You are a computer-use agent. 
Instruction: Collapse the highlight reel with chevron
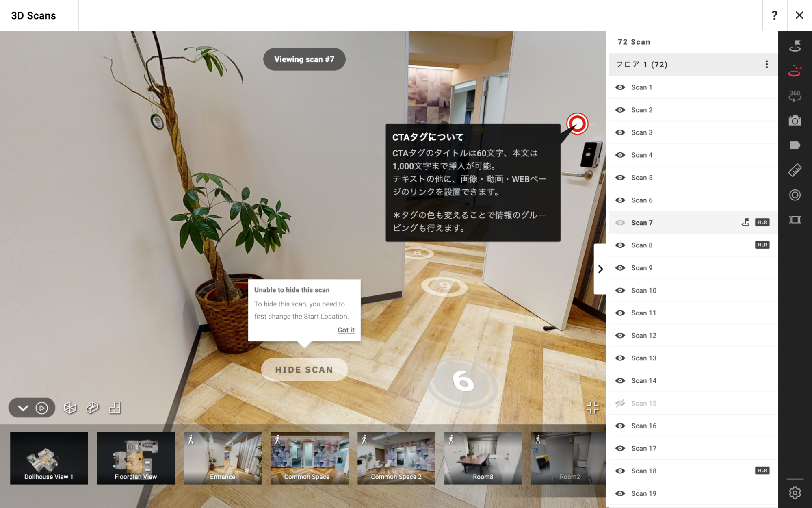pos(23,408)
